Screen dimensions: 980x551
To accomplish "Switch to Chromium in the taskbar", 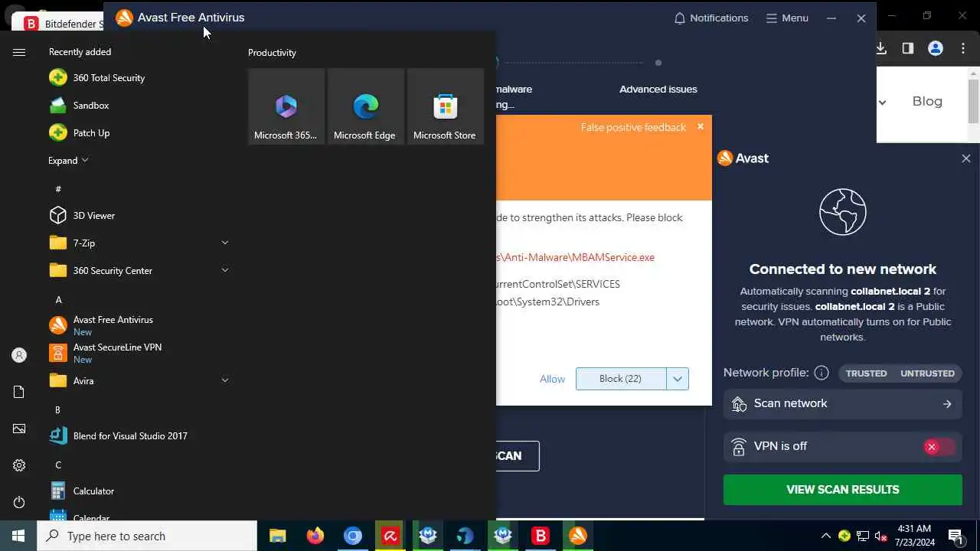I will (x=352, y=536).
